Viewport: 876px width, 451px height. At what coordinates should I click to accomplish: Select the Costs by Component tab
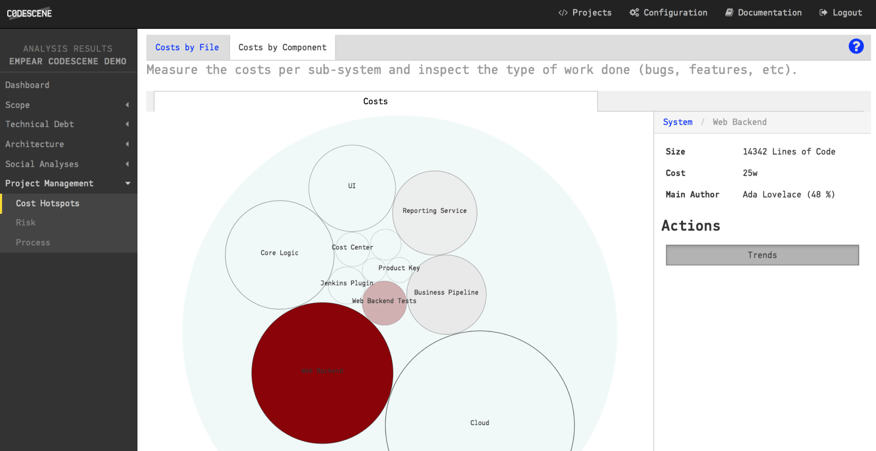(x=282, y=47)
